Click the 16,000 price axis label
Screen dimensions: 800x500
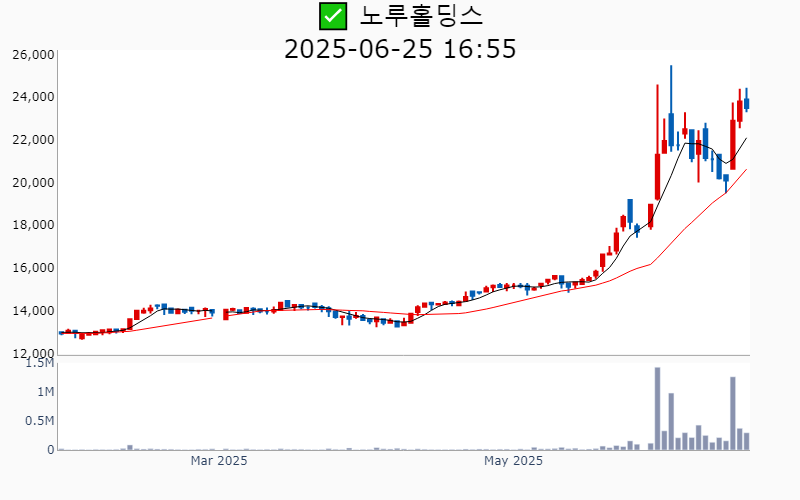click(33, 268)
